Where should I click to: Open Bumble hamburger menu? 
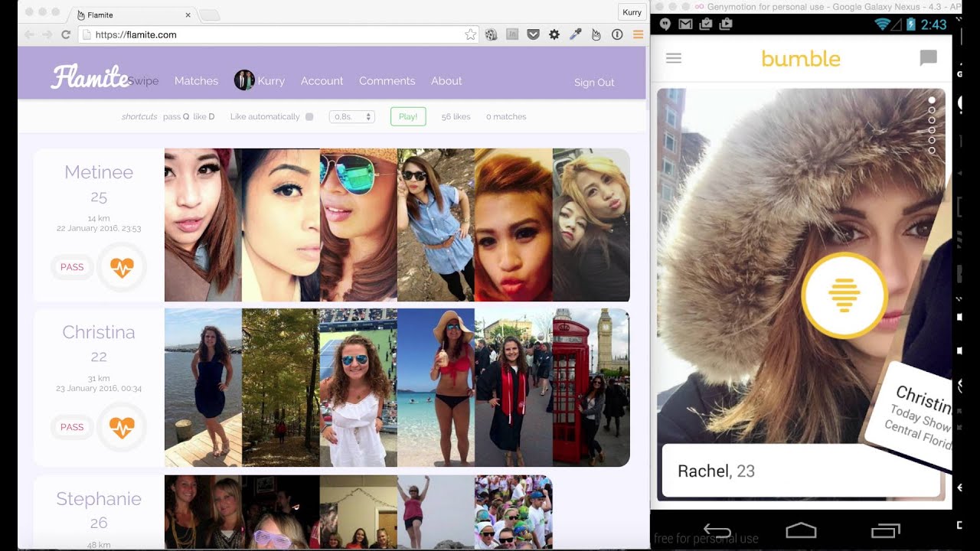pyautogui.click(x=674, y=58)
